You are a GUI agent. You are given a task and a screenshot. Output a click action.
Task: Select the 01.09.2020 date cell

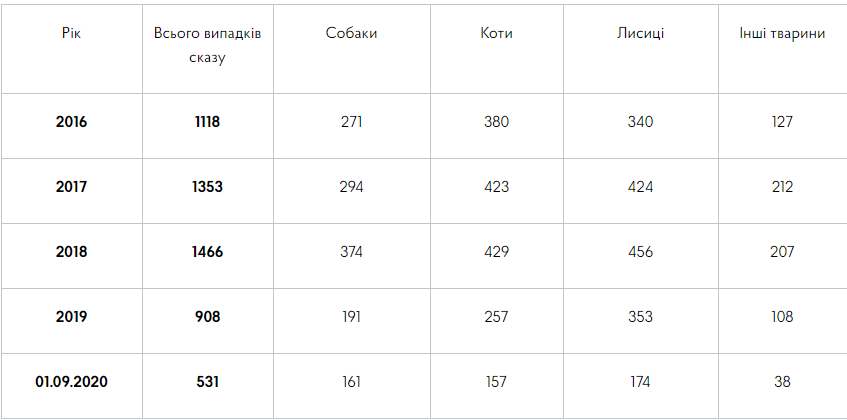(71, 382)
